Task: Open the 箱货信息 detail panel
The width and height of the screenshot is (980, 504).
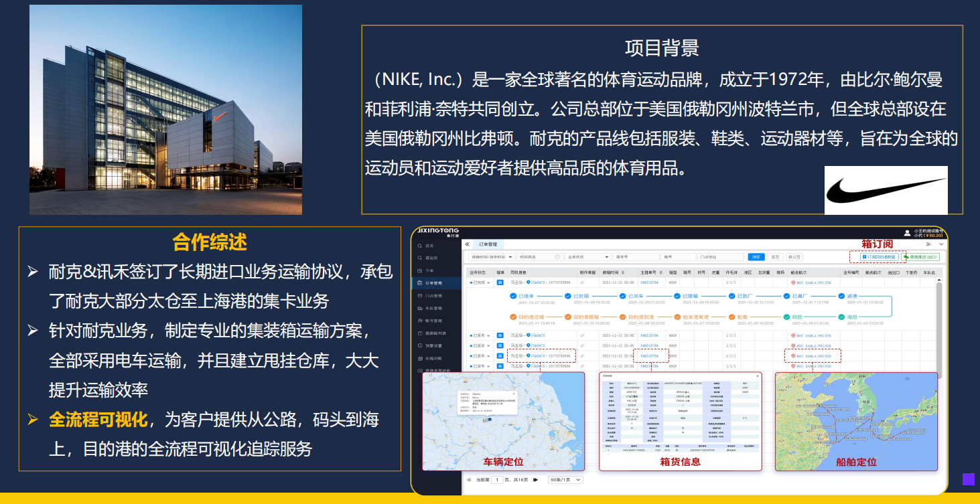Action: coord(681,421)
